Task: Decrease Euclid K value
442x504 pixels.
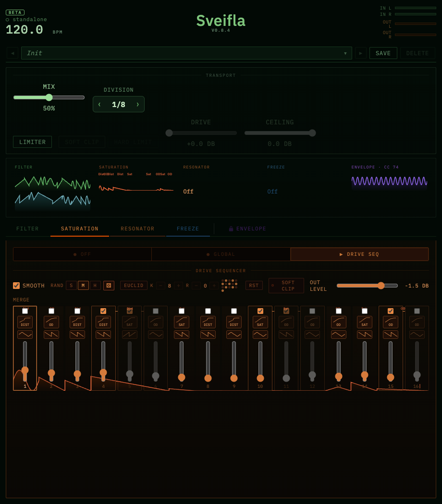Action: 161,286
